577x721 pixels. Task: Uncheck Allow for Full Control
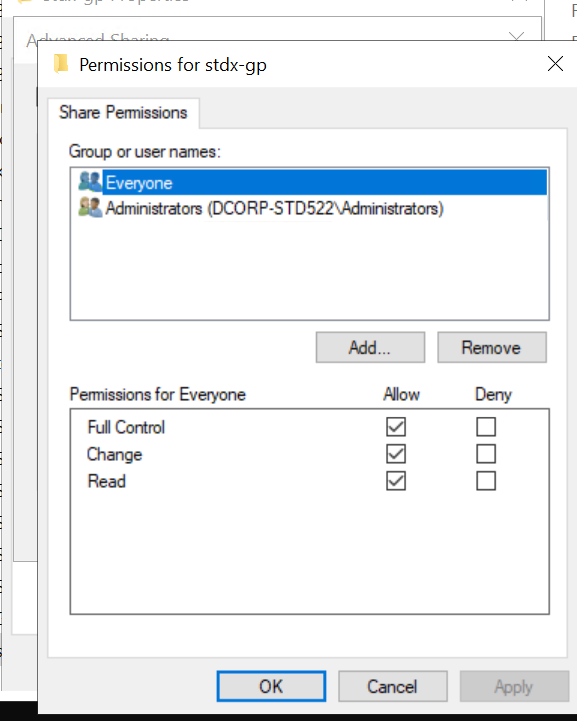tap(396, 427)
